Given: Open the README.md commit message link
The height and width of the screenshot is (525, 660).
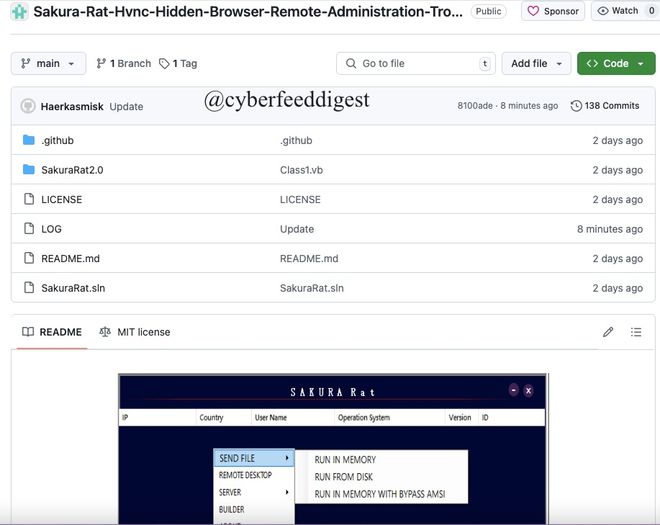Looking at the screenshot, I should tap(309, 259).
